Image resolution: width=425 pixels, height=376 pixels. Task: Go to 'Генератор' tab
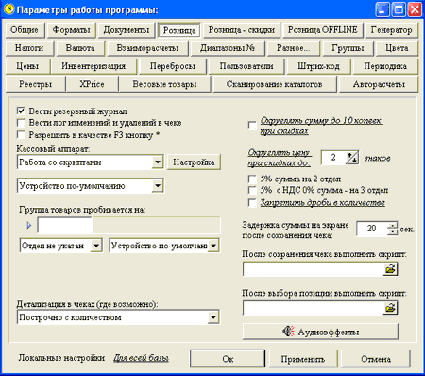[x=391, y=30]
